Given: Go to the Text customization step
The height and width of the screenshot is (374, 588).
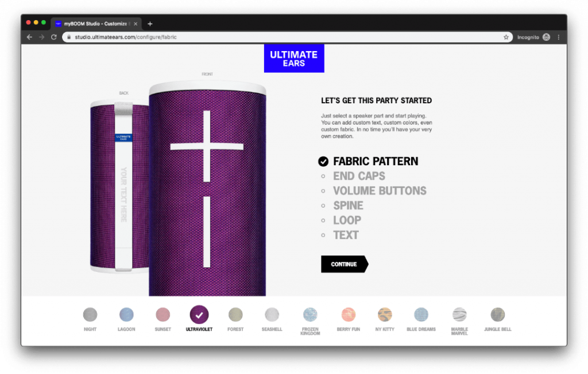Looking at the screenshot, I should point(346,235).
